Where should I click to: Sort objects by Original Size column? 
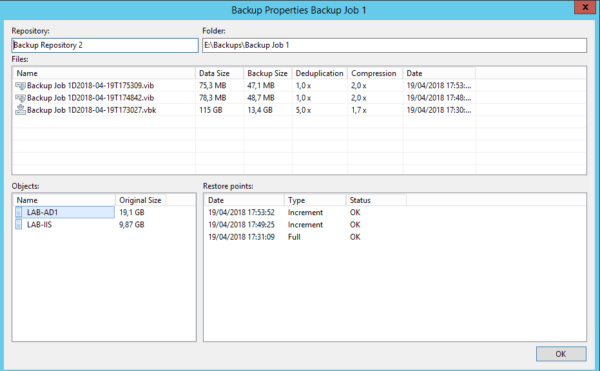tap(141, 200)
